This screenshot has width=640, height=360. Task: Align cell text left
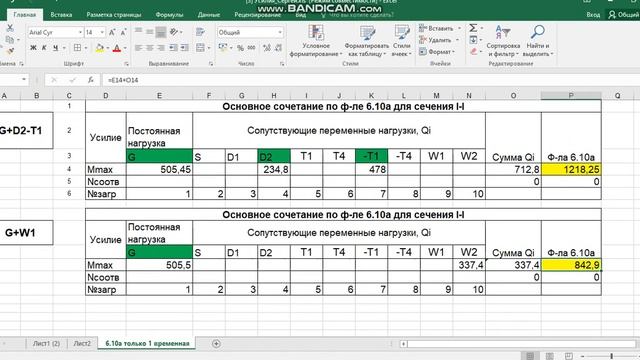point(139,48)
